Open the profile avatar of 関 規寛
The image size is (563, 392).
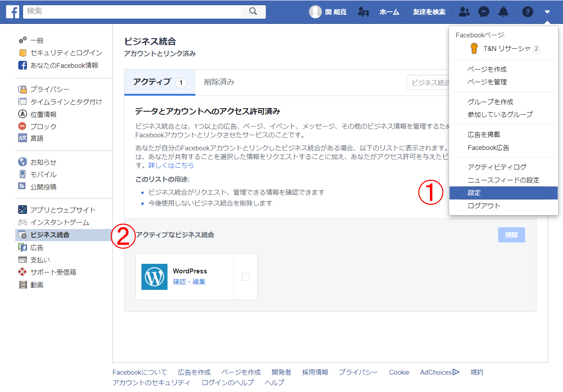[x=315, y=12]
